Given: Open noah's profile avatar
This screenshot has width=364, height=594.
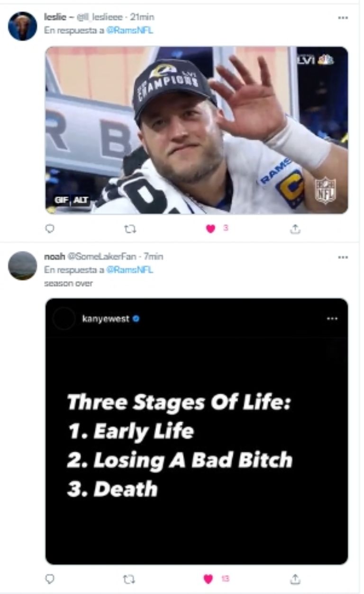Looking at the screenshot, I should (22, 266).
